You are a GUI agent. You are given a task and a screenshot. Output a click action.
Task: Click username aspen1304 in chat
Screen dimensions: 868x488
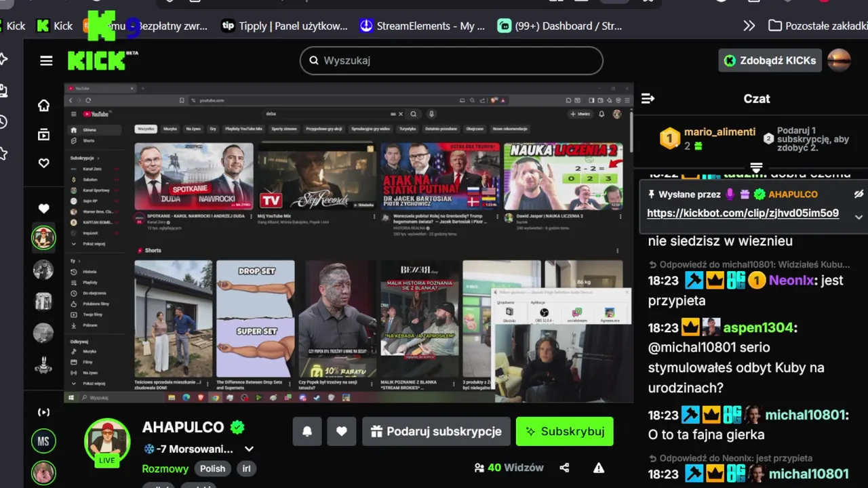[x=758, y=327]
